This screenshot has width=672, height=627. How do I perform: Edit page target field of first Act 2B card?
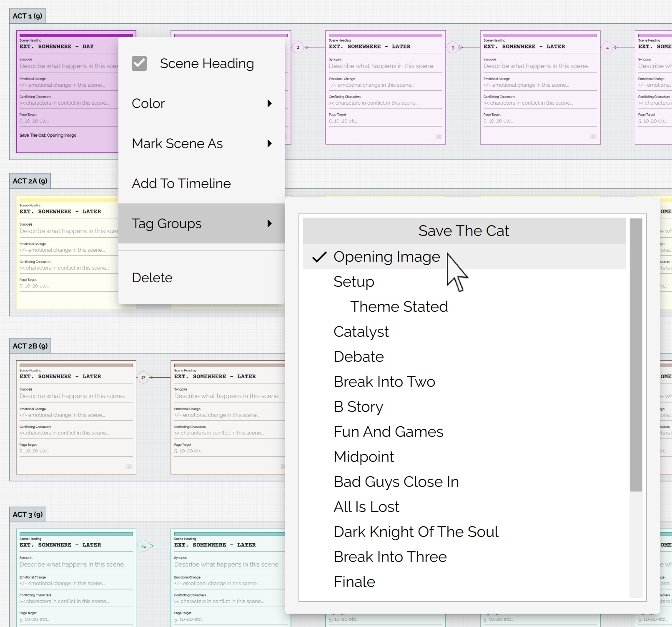coord(76,451)
